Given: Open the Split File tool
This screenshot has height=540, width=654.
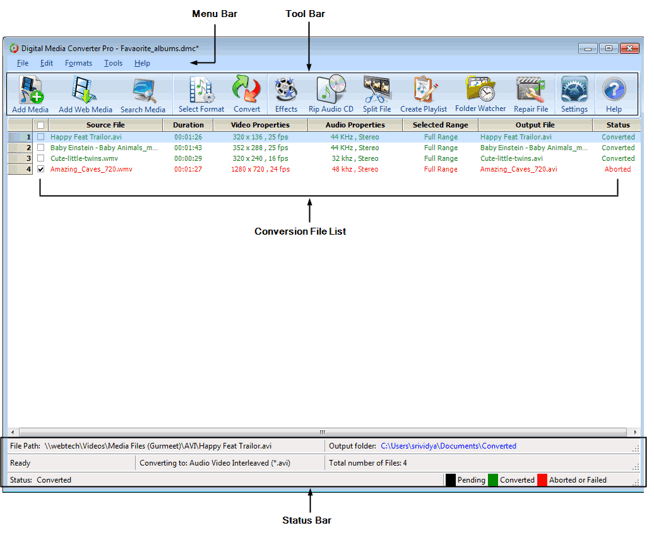Looking at the screenshot, I should [377, 93].
